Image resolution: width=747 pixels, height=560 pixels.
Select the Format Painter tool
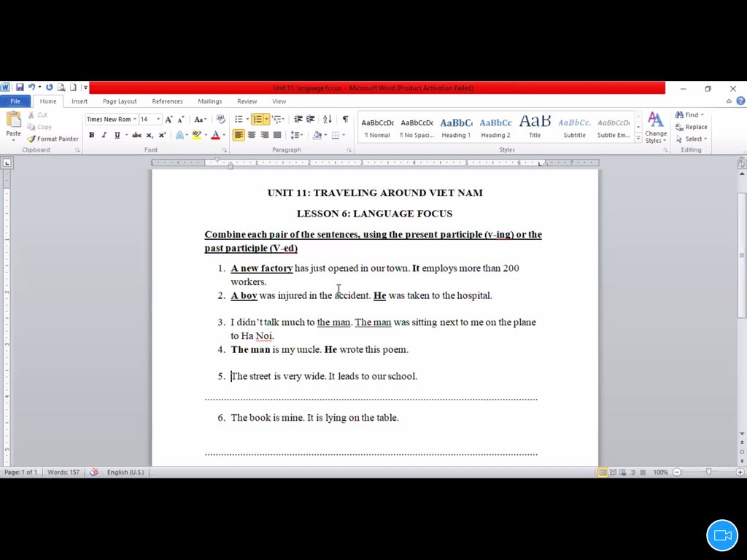pyautogui.click(x=53, y=139)
